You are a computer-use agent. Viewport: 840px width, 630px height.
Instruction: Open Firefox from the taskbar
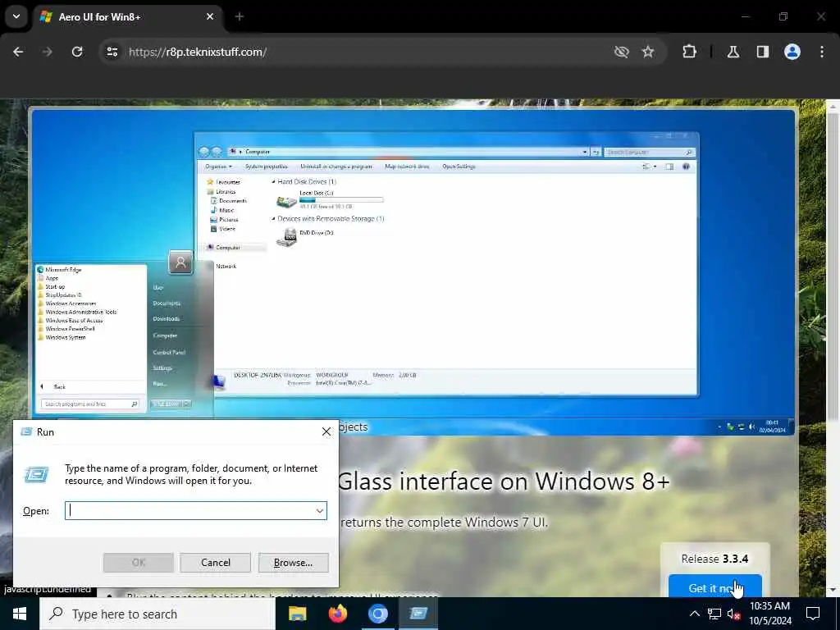(x=337, y=614)
